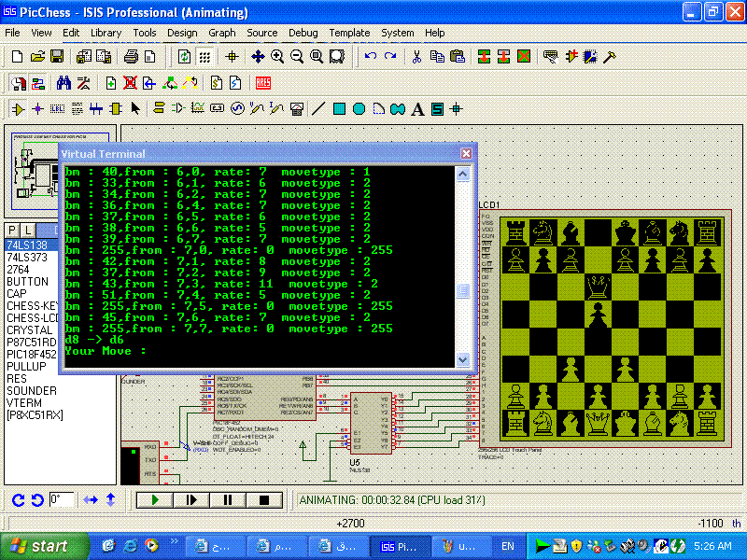Open a design with the Open folder icon

37,57
